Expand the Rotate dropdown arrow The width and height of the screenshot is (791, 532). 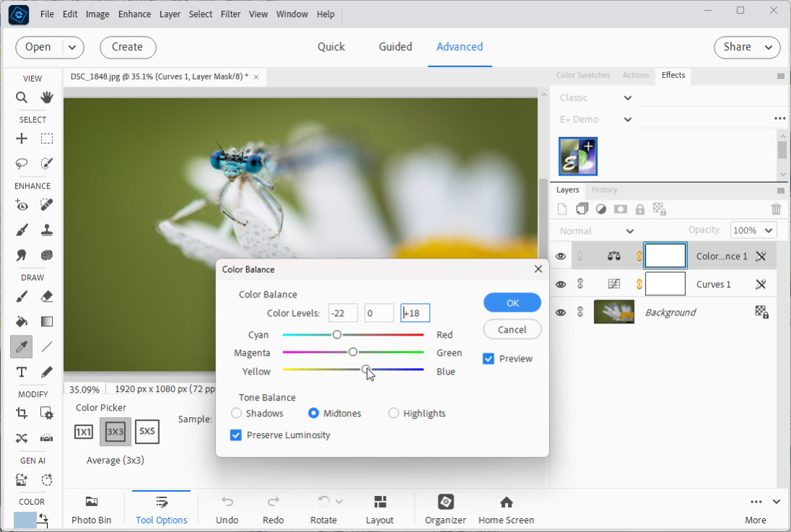click(339, 502)
